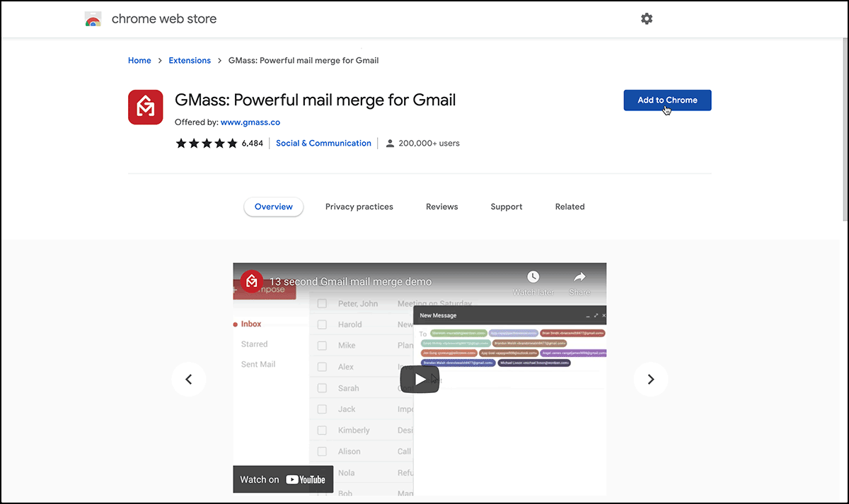Click the GMass icon in the video corner
The height and width of the screenshot is (504, 849).
(x=251, y=281)
